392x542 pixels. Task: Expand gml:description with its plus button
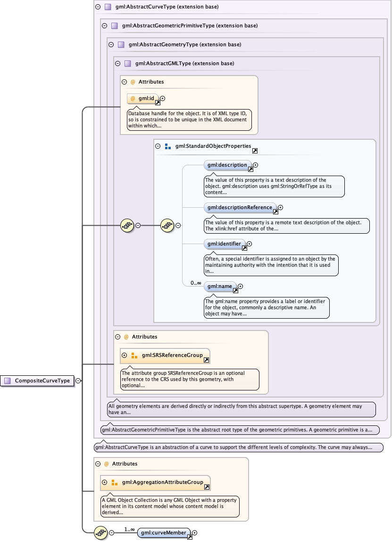[x=256, y=165]
